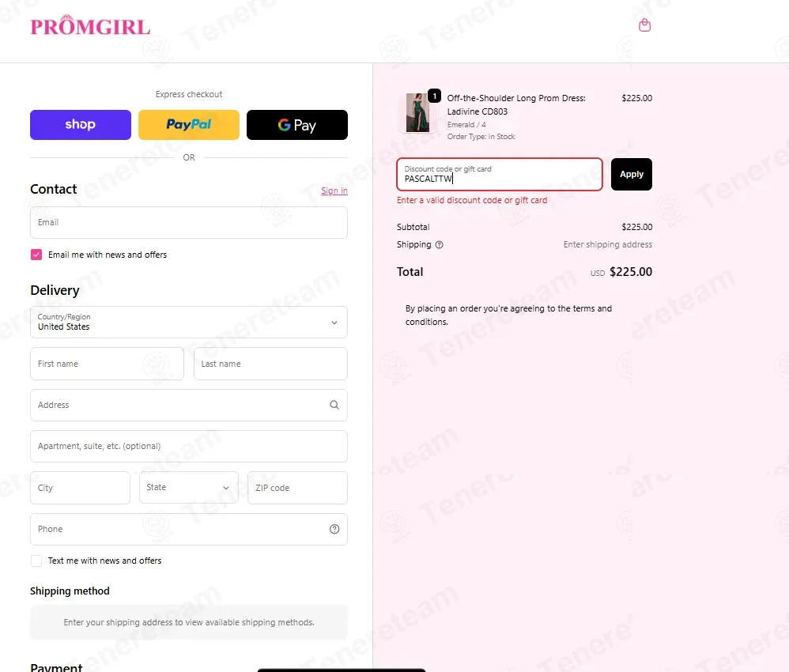Focus the ZIP code field

[x=297, y=487]
